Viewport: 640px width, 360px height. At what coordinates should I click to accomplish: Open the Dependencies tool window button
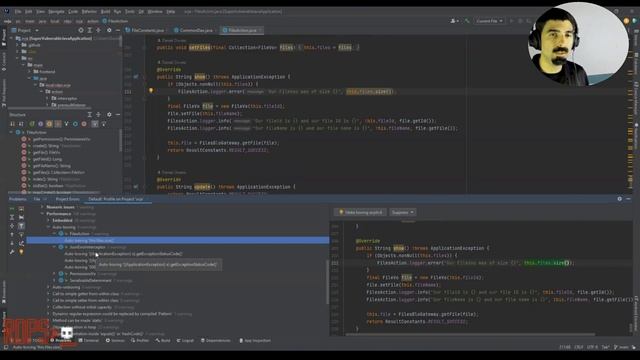click(x=216, y=340)
